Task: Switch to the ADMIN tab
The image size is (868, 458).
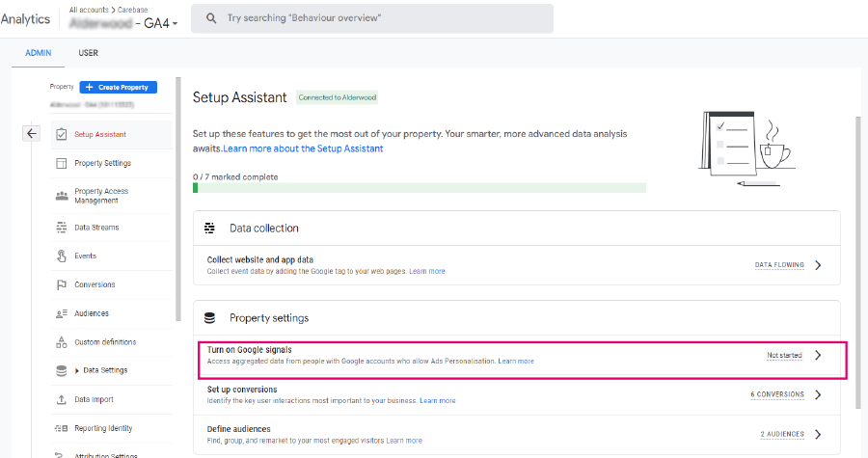Action: [x=39, y=53]
